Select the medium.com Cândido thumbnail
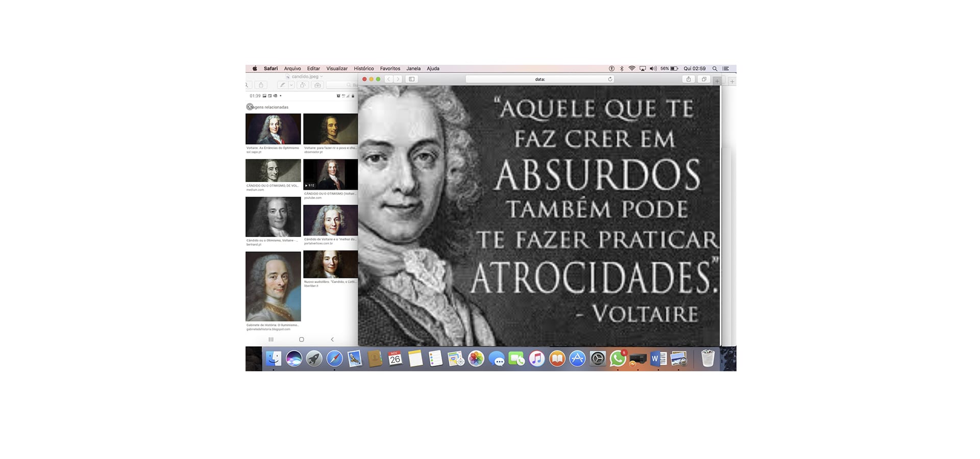Viewport: 980px width, 459px height. (273, 170)
